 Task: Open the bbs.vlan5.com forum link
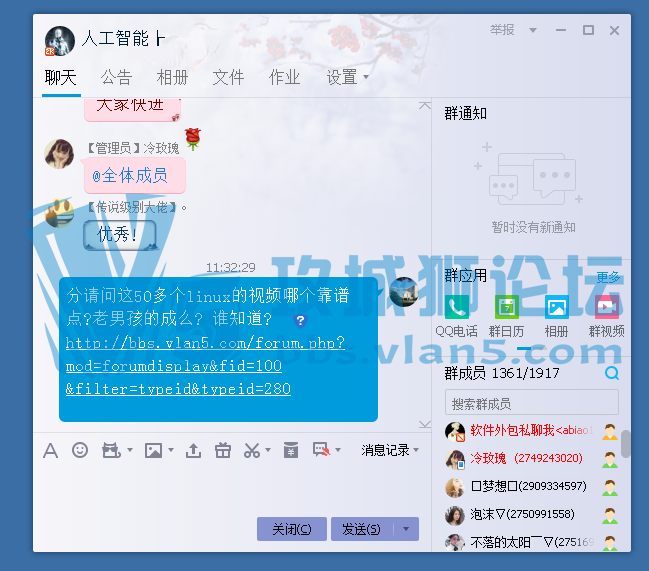pyautogui.click(x=205, y=365)
